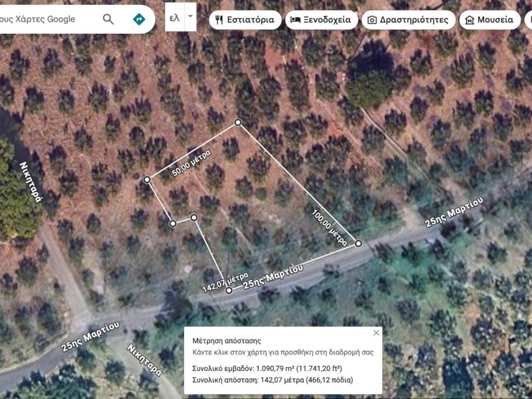Show Ξενοδοχεία on the map

pos(322,20)
